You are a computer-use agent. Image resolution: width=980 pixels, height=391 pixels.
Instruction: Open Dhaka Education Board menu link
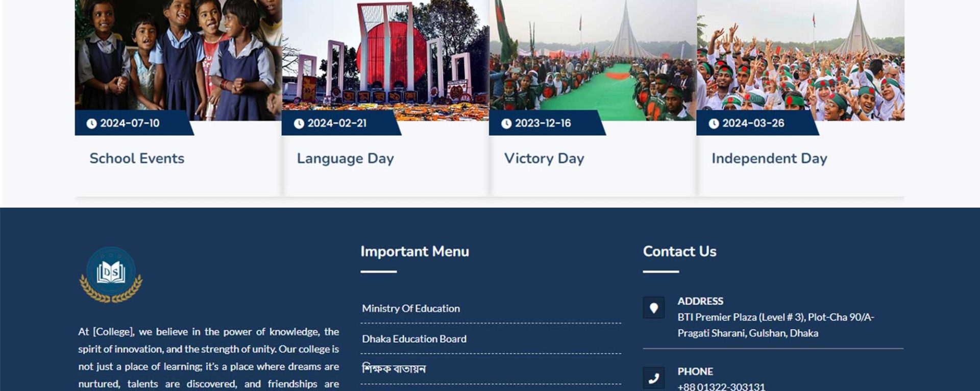click(414, 339)
